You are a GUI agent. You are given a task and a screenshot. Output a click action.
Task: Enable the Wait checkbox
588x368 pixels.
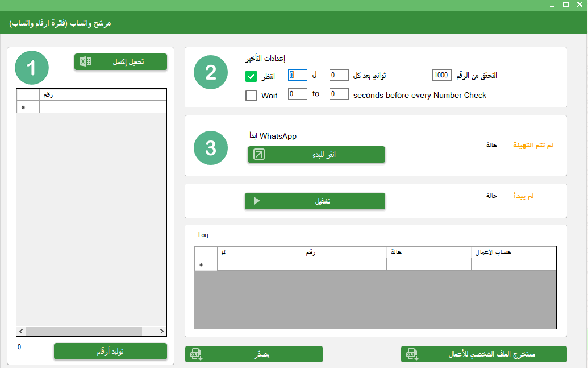pyautogui.click(x=251, y=96)
